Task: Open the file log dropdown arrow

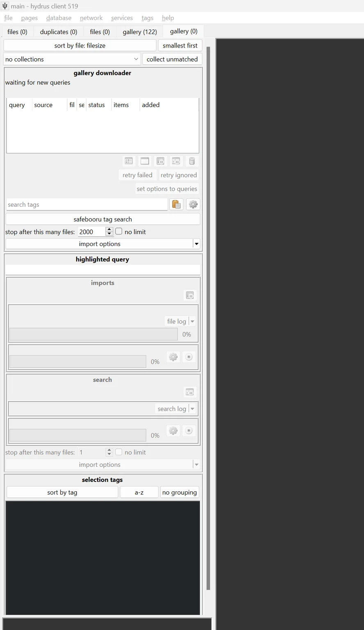Action: point(192,322)
